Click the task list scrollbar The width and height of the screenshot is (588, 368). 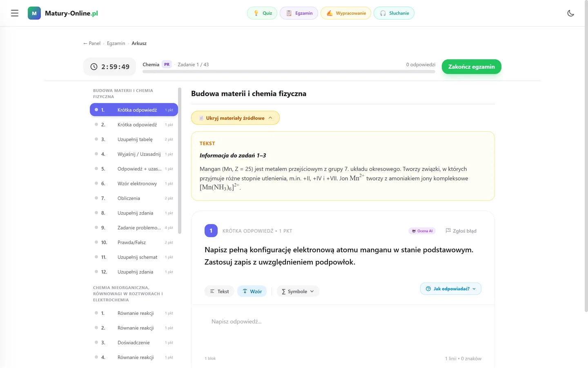coord(180,161)
